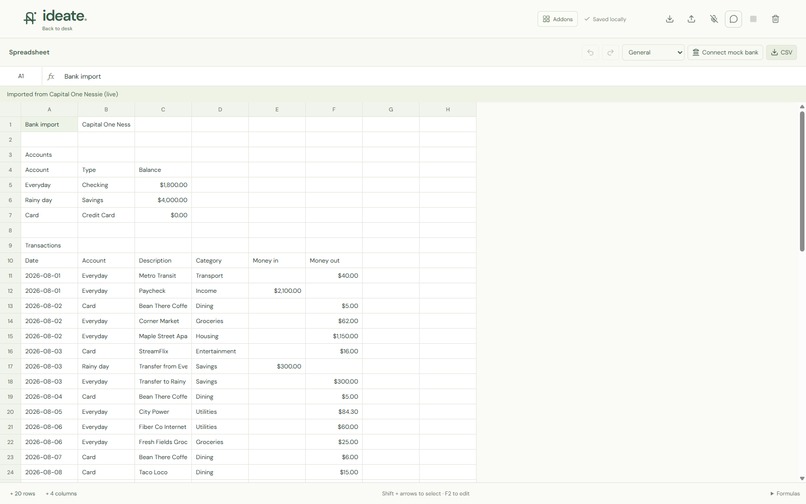806x504 pixels.
Task: Select the 'Taco Loco' description cell
Action: coord(163,473)
